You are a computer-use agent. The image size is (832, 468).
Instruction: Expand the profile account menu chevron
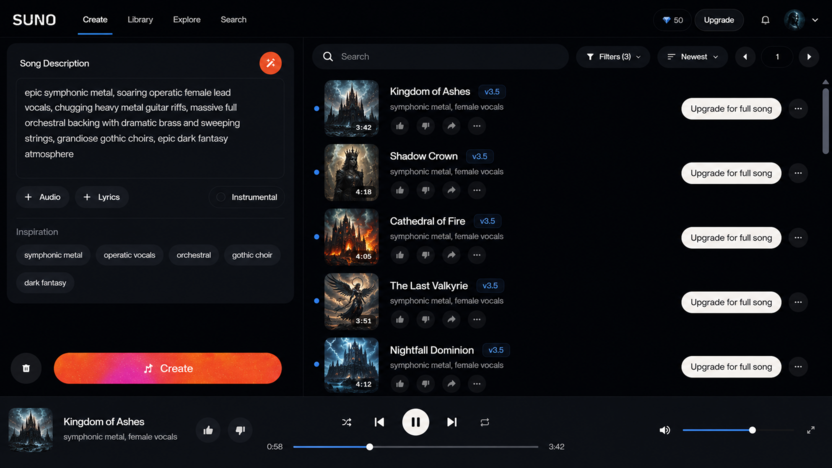tap(815, 20)
